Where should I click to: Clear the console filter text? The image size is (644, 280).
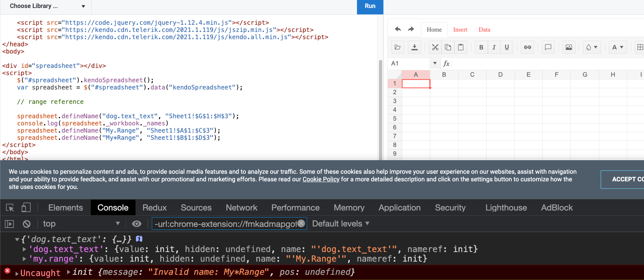[301, 224]
